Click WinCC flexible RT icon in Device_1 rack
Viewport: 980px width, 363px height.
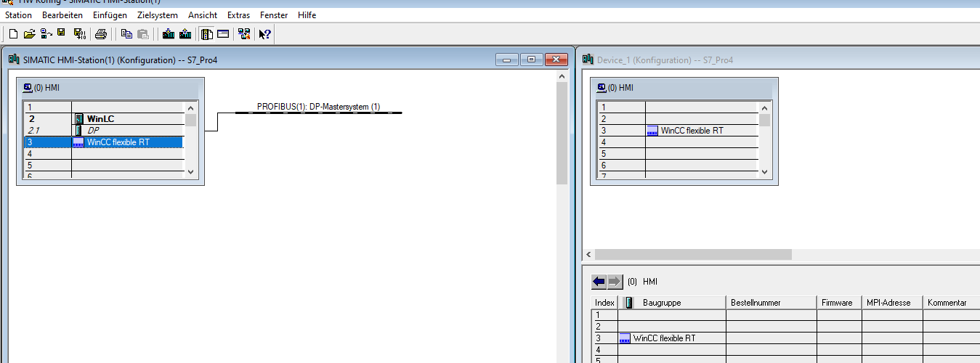[652, 131]
